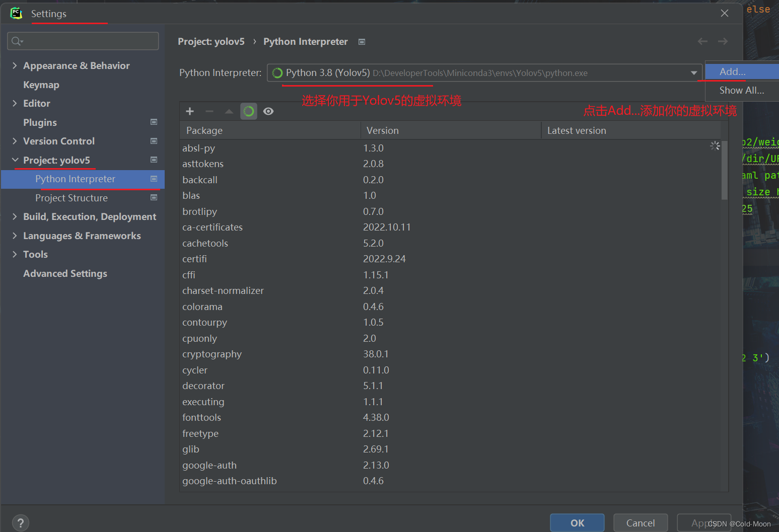Screen dimensions: 779x532
Task: Click the project-level icon beside Python Interpreter breadcrumb
Action: tap(362, 42)
